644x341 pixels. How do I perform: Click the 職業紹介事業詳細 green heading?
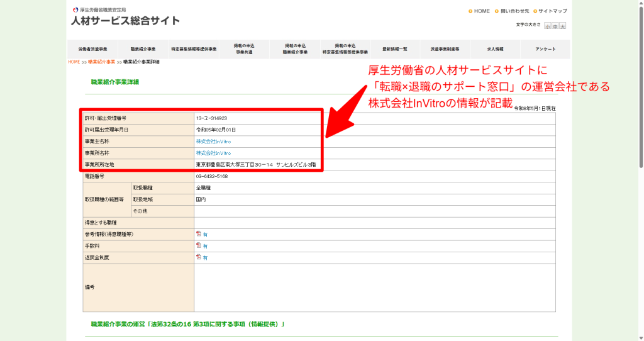coord(115,82)
